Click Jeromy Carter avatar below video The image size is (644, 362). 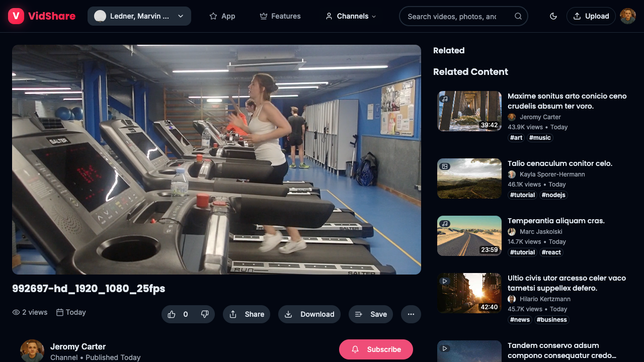tap(32, 350)
